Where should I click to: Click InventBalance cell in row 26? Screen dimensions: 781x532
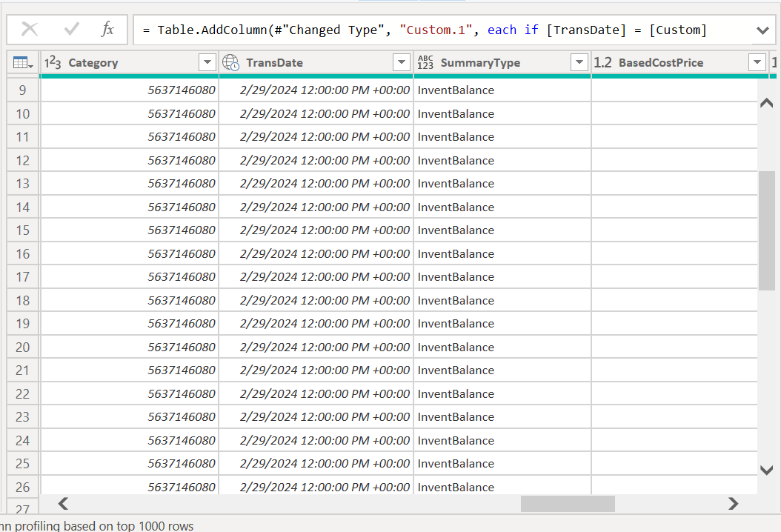click(502, 486)
